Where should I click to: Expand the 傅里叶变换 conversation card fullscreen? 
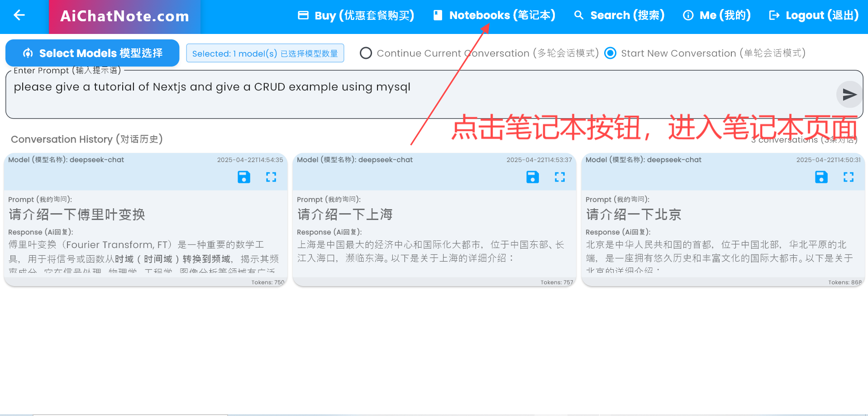tap(271, 177)
